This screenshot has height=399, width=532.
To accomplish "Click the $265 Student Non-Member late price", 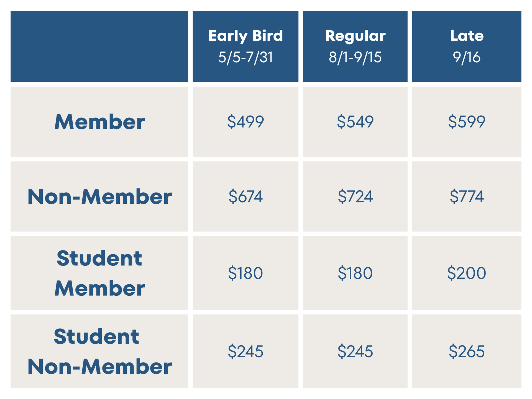I will pyautogui.click(x=467, y=351).
